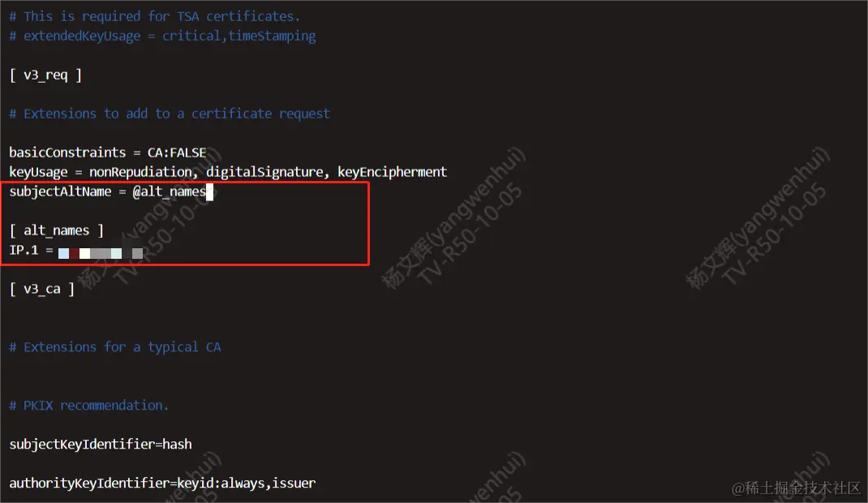The image size is (868, 503).
Task: Click the "[ v3_ca ]" section header
Action: (x=42, y=289)
